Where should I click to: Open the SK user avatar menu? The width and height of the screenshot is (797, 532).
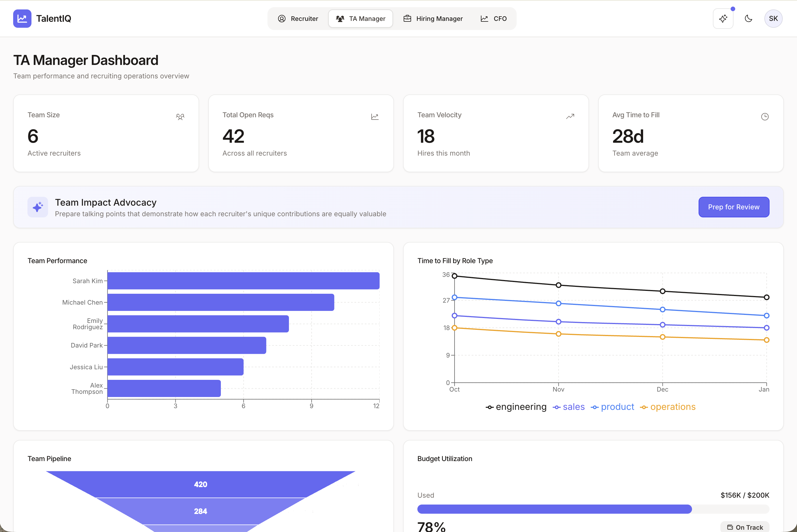coord(773,19)
